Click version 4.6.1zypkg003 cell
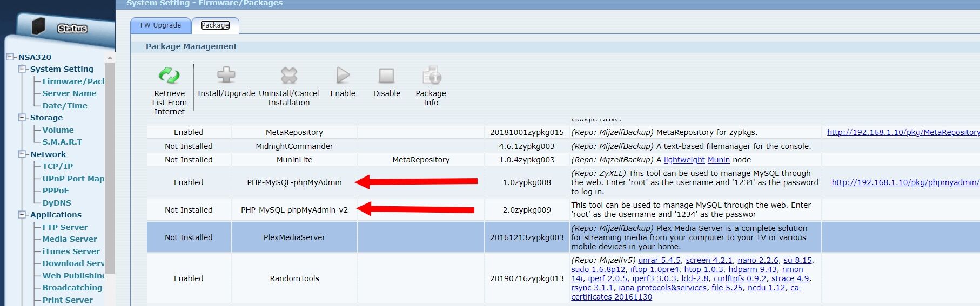 pyautogui.click(x=527, y=146)
